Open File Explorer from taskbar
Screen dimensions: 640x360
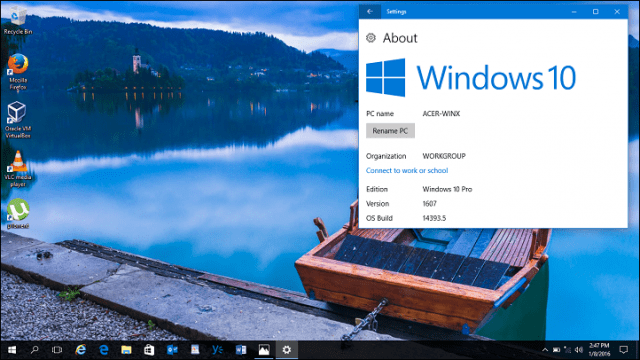(126, 350)
